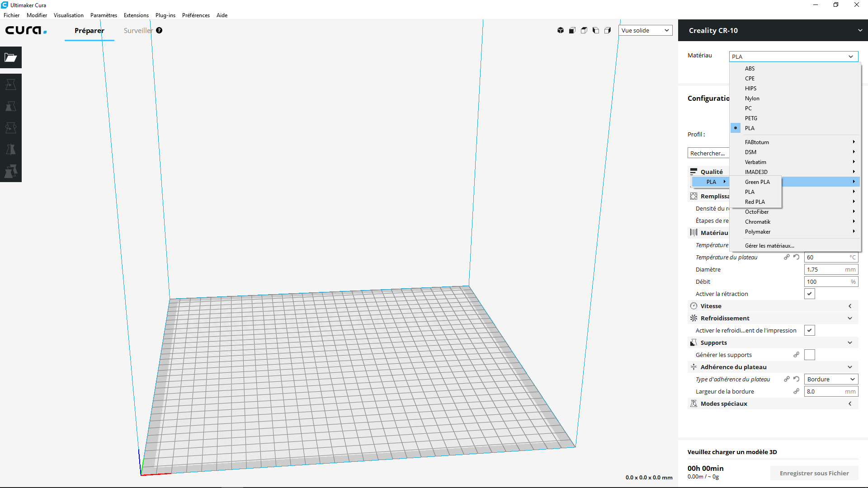The image size is (868, 488).
Task: Open the Extensions menu
Action: [136, 15]
